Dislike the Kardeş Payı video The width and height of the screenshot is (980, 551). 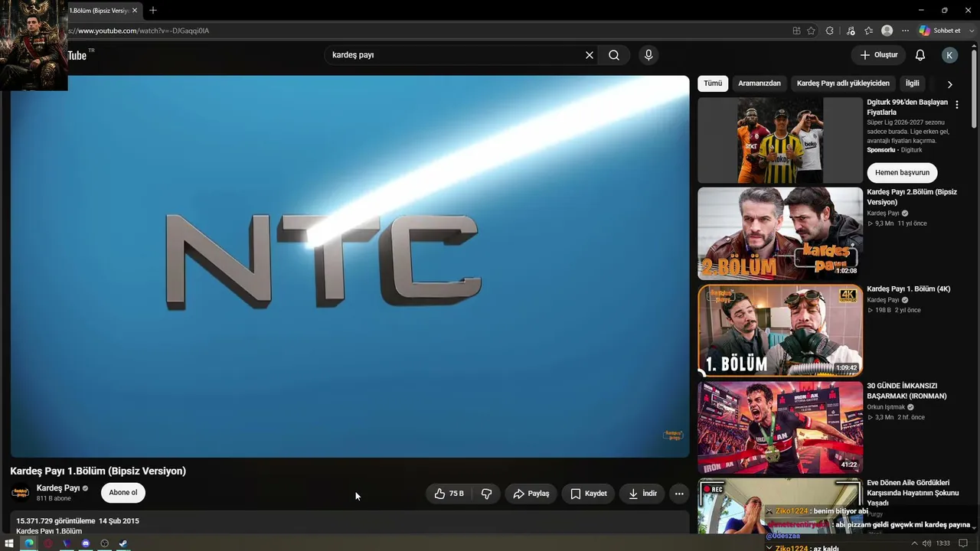click(486, 494)
